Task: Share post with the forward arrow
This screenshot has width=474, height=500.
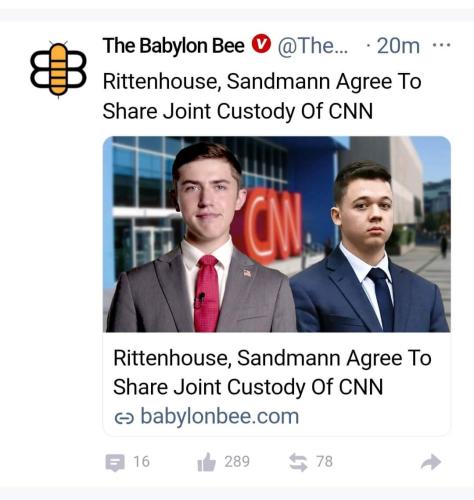Action: (431, 462)
